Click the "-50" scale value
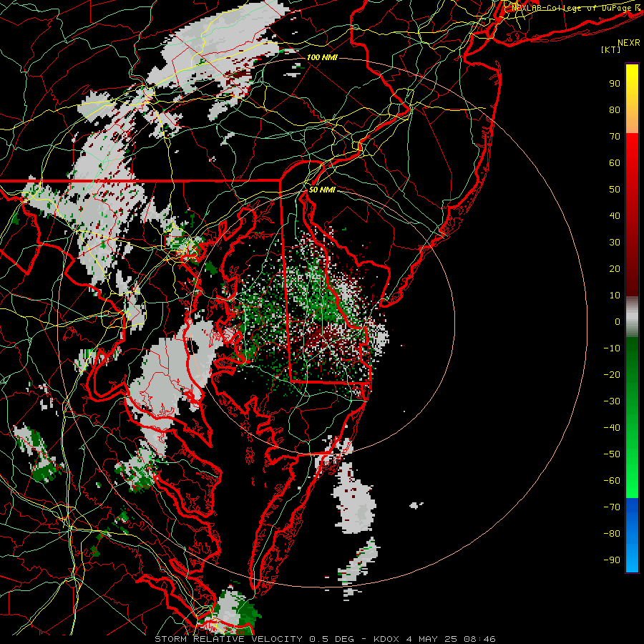 pos(612,454)
